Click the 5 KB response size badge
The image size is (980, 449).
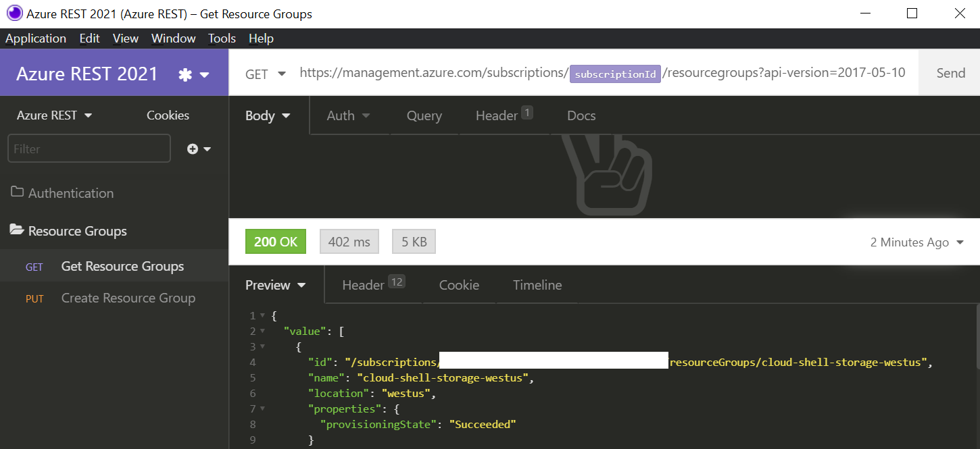[x=414, y=241]
